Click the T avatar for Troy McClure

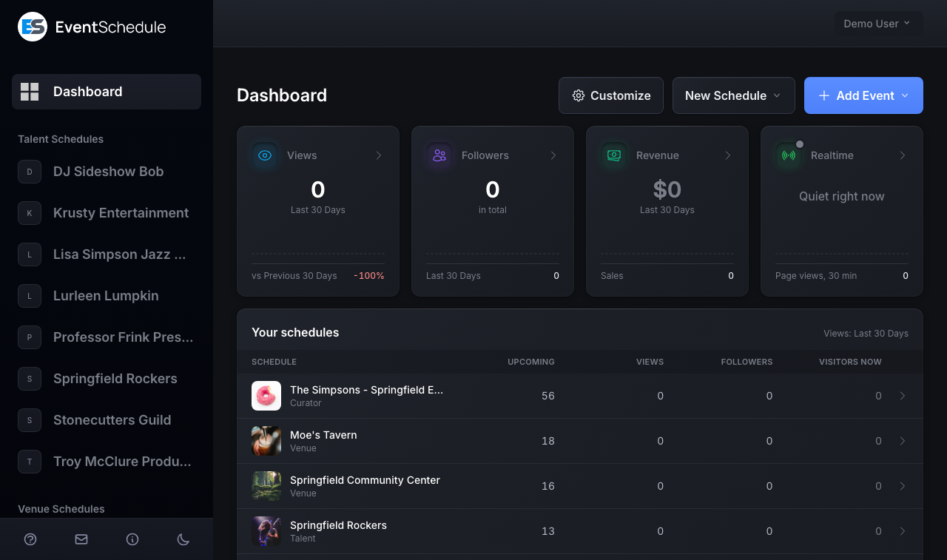click(x=30, y=462)
